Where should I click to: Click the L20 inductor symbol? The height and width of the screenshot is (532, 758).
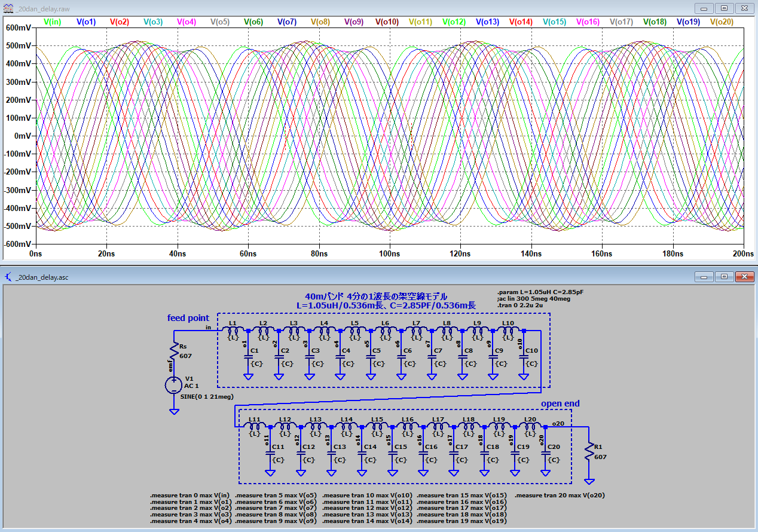pyautogui.click(x=530, y=426)
